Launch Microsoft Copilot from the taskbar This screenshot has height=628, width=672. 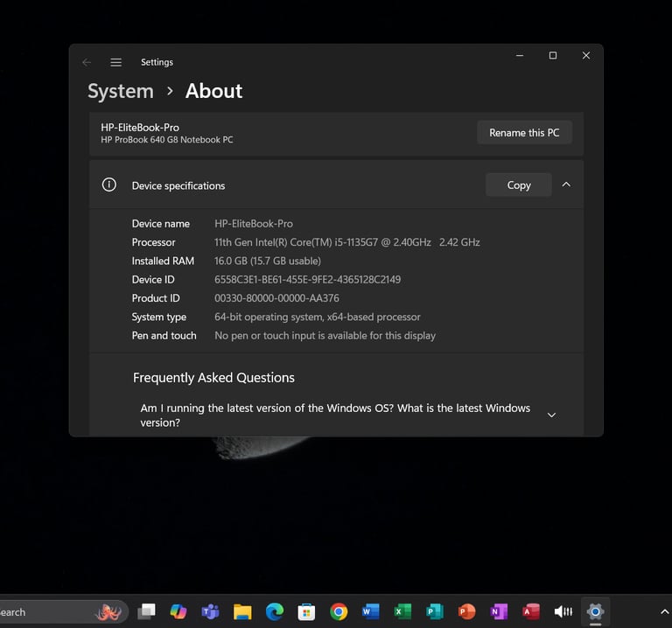point(178,611)
